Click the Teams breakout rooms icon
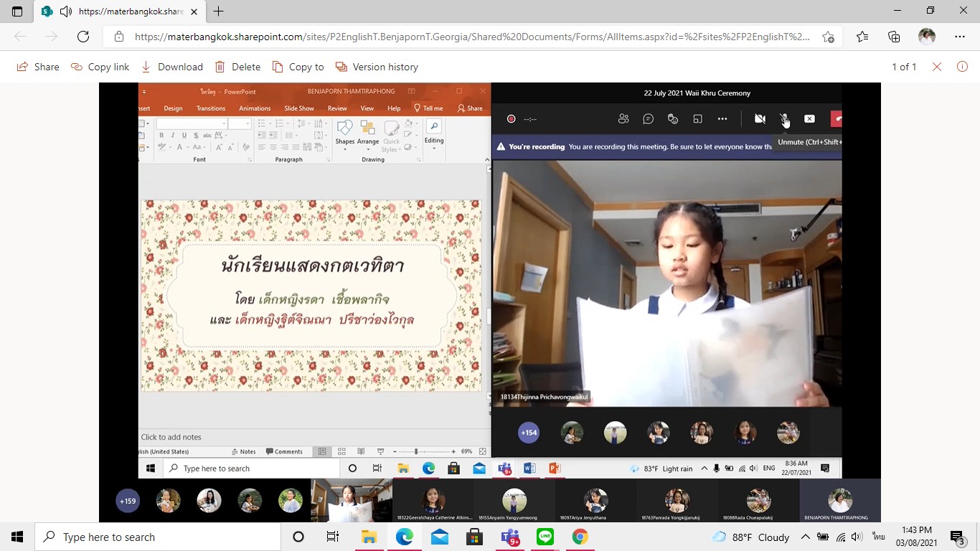This screenshot has height=551, width=980. pyautogui.click(x=697, y=119)
